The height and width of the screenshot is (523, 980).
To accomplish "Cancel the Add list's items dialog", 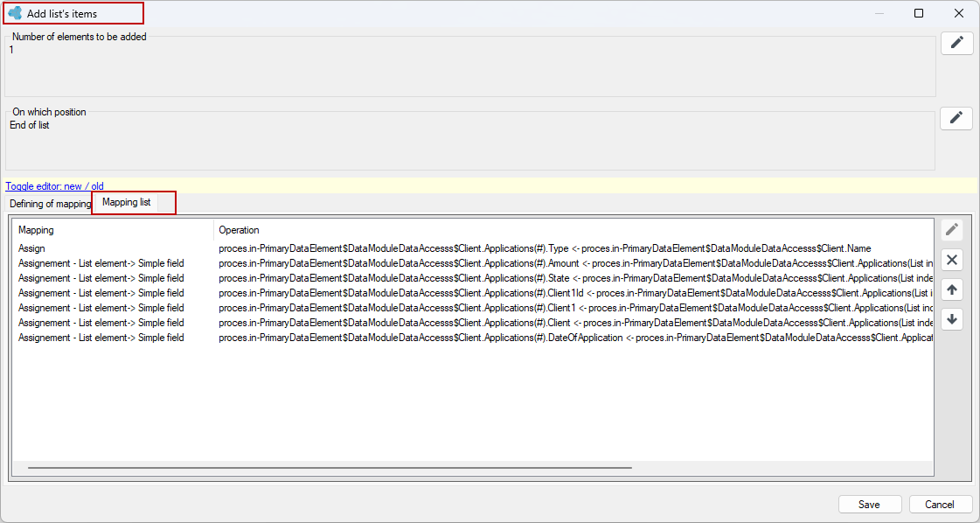I will 940,505.
